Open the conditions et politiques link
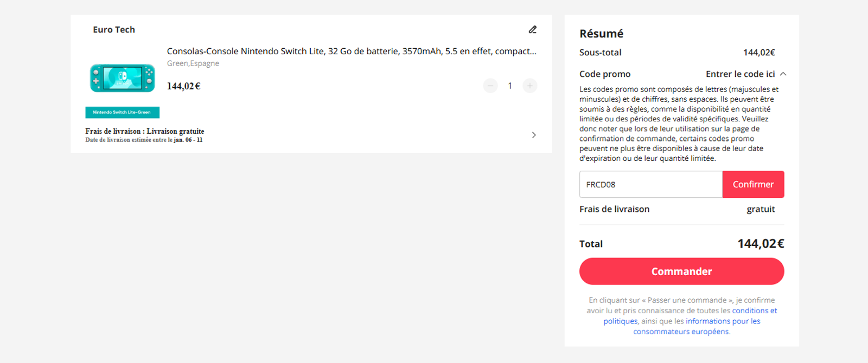 pyautogui.click(x=754, y=310)
